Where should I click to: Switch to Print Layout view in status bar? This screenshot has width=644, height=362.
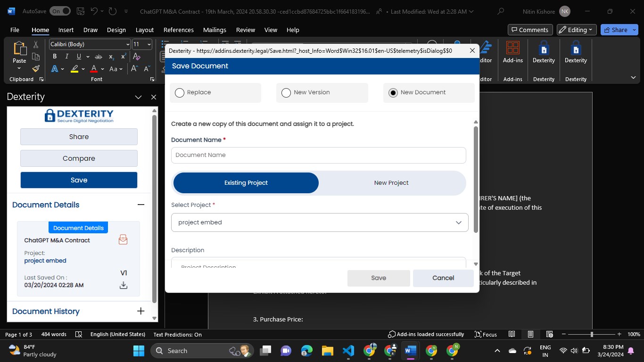point(530,334)
